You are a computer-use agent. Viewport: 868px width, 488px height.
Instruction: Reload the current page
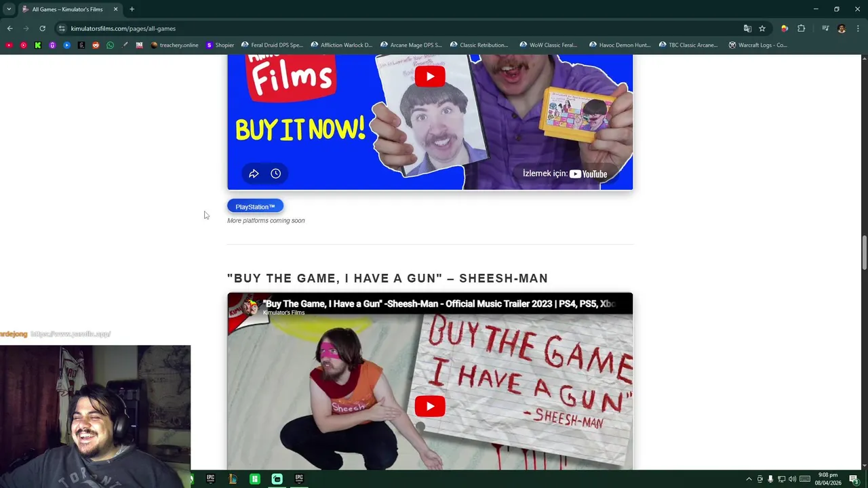[x=42, y=28]
